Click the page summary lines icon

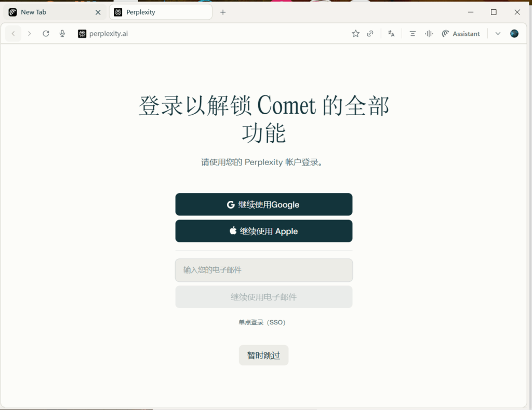[413, 34]
